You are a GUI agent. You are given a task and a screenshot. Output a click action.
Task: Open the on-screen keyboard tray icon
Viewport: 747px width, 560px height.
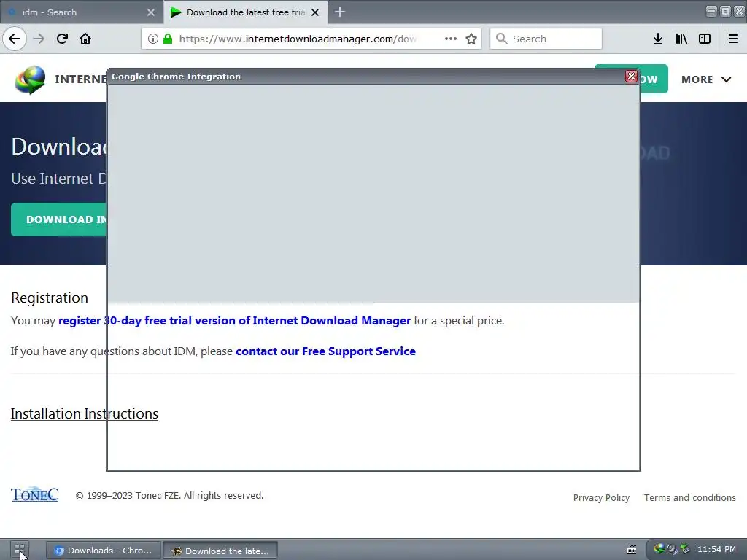point(632,550)
